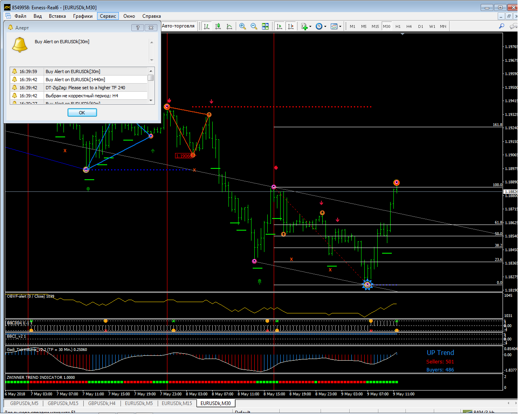Zoom in on the chart
The width and height of the screenshot is (524, 420).
243,26
